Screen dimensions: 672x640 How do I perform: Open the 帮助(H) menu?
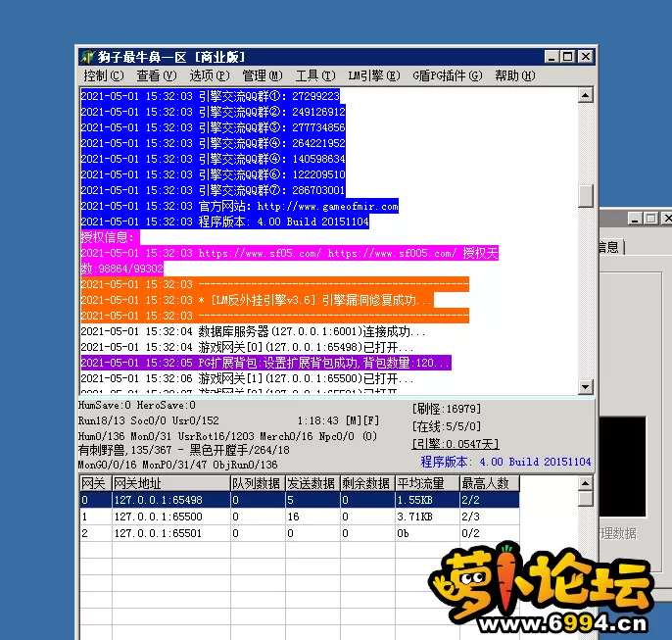click(514, 75)
